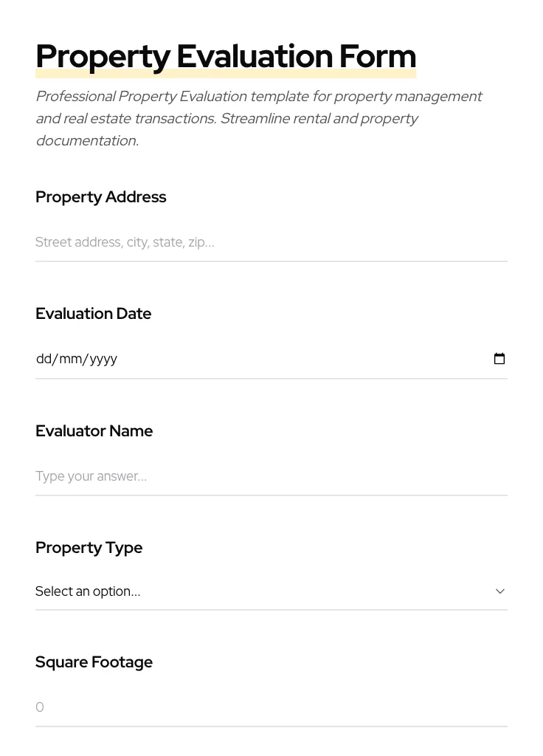The image size is (543, 756).
Task: Click the chevron beside Property Type
Action: coord(500,591)
